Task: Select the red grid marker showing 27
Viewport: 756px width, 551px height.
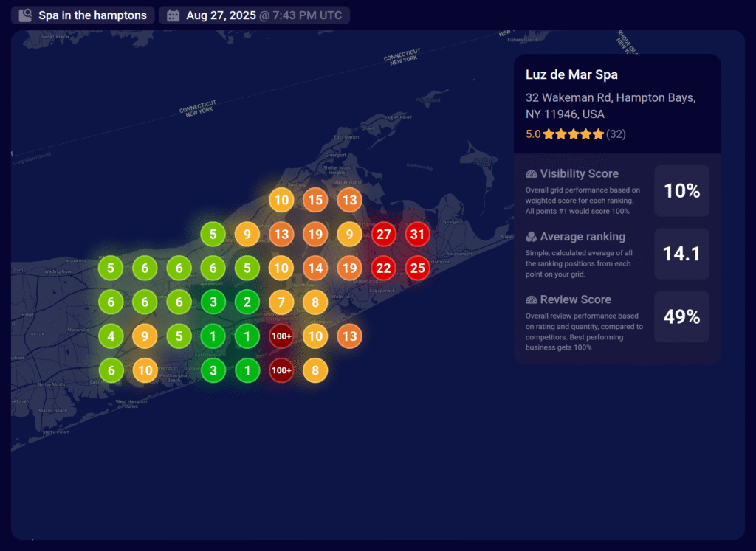Action: click(383, 235)
